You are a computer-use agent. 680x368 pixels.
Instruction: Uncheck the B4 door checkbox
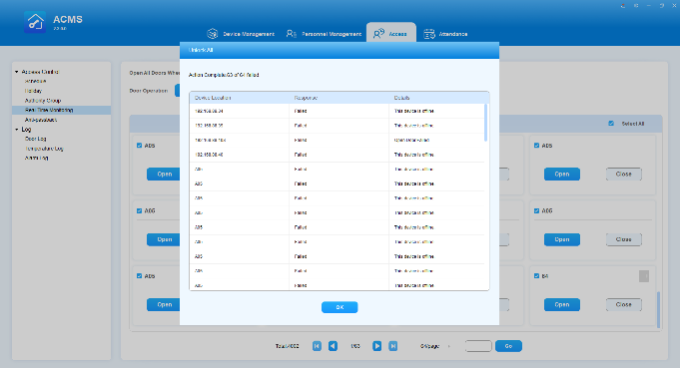point(536,276)
